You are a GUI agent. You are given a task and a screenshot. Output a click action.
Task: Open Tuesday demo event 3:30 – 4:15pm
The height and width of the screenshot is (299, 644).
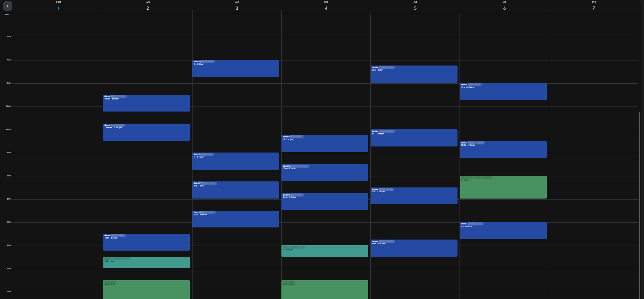click(235, 219)
